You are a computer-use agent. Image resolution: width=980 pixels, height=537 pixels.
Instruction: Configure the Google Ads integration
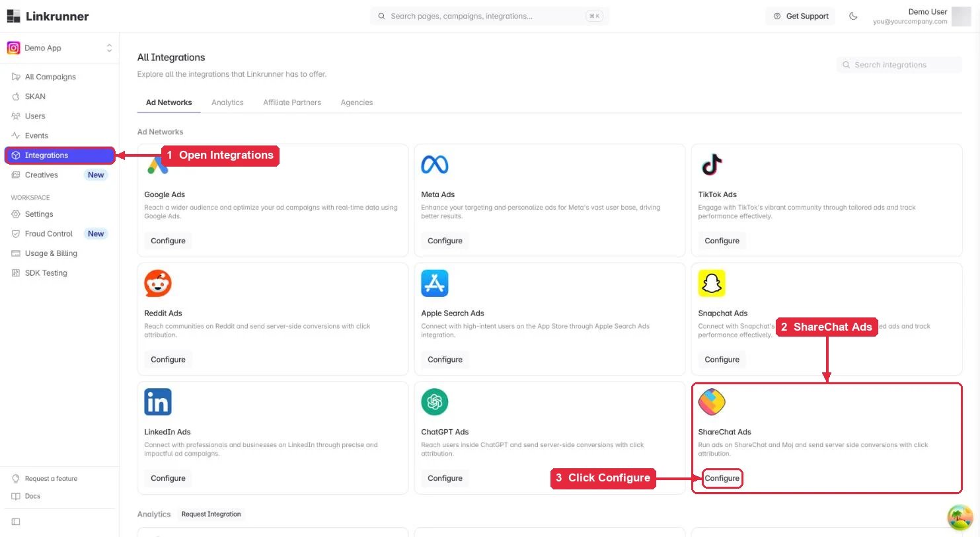click(x=168, y=241)
